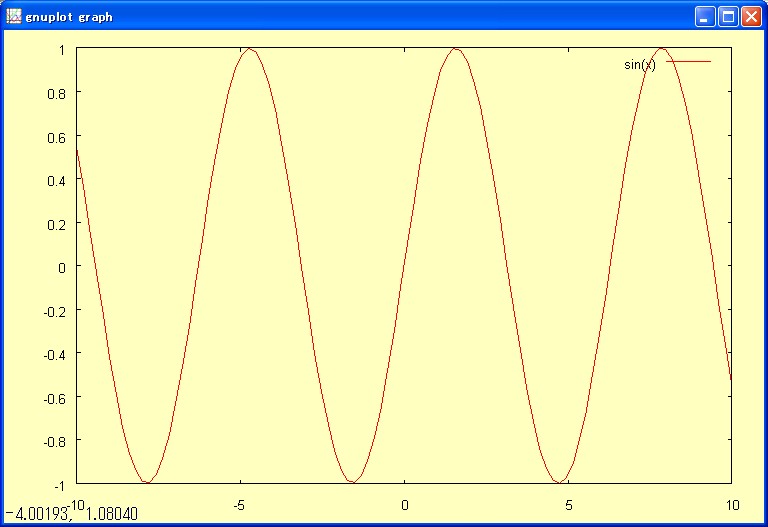The width and height of the screenshot is (768, 527).
Task: Click y-axis label -0.6
Action: coord(54,399)
